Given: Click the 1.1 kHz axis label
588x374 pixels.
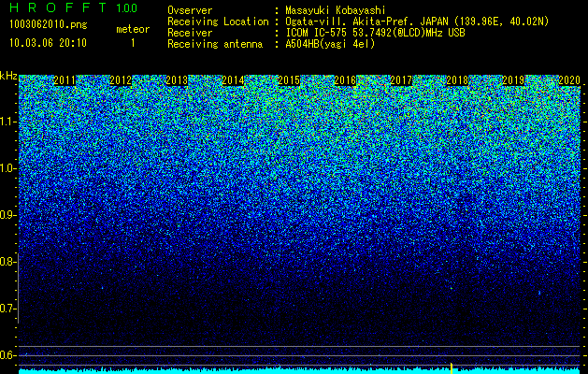Looking at the screenshot, I should point(8,122).
